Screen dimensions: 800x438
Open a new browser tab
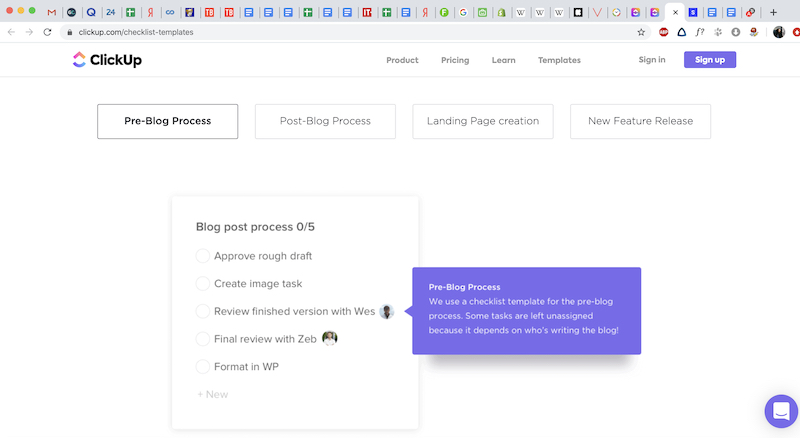[x=773, y=12]
